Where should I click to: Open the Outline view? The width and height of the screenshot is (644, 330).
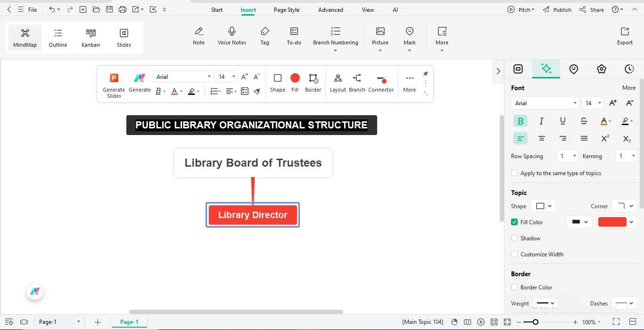coord(58,37)
